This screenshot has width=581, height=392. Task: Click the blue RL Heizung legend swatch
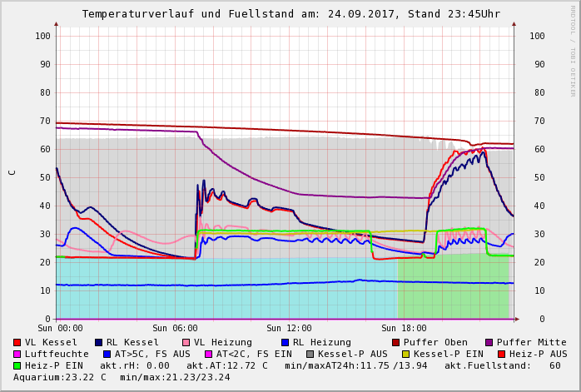(x=286, y=342)
